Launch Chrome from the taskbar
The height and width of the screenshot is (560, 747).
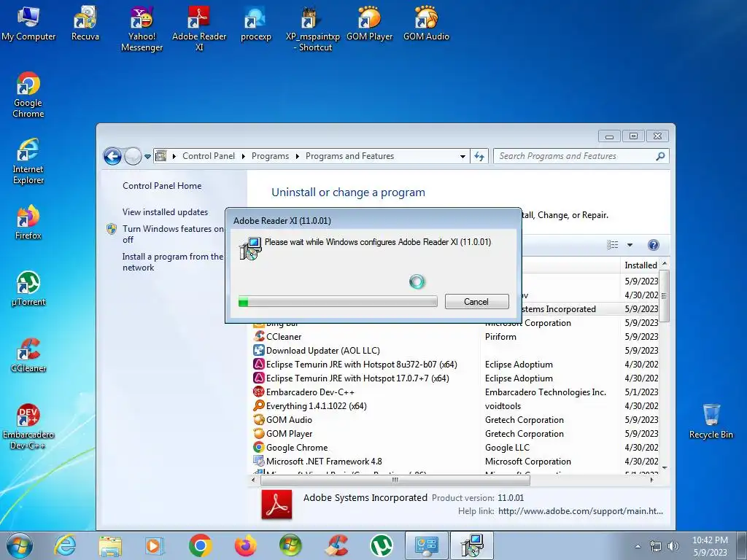coord(200,545)
